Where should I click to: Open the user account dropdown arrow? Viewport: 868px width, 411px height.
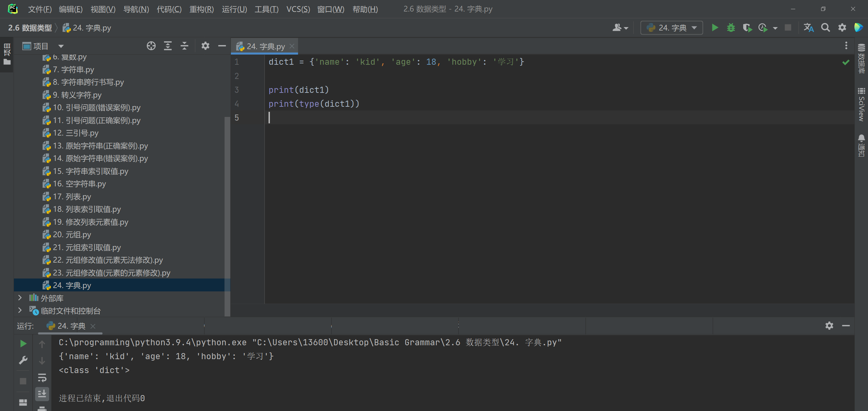point(626,28)
